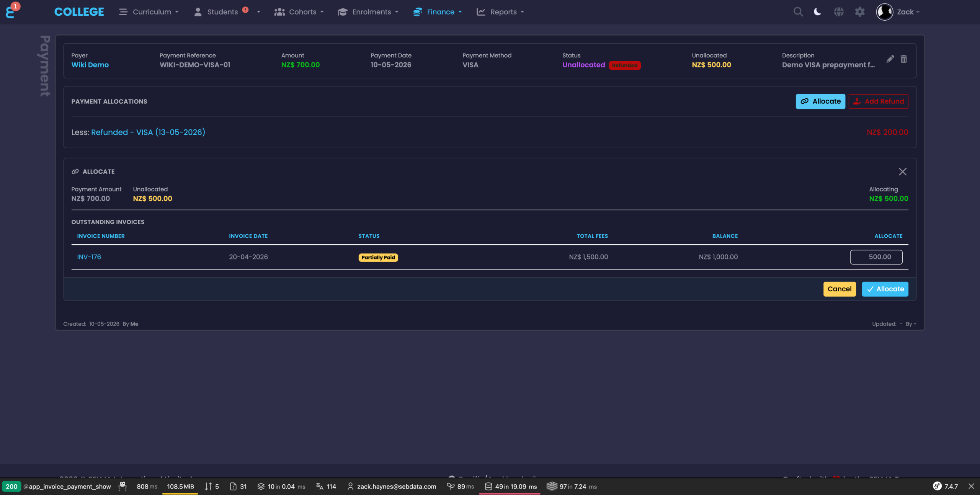
Task: Click the Add Refund button
Action: click(x=879, y=101)
